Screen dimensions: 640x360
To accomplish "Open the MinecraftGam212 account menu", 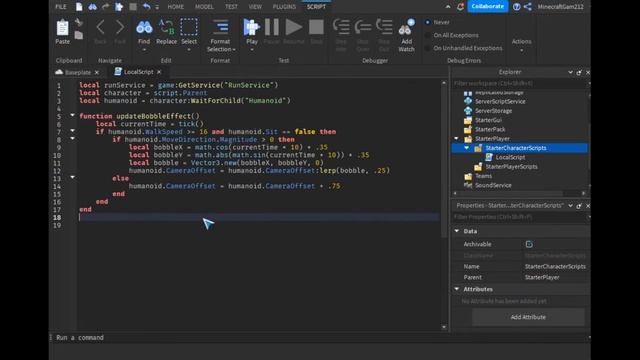I will 560,7.
